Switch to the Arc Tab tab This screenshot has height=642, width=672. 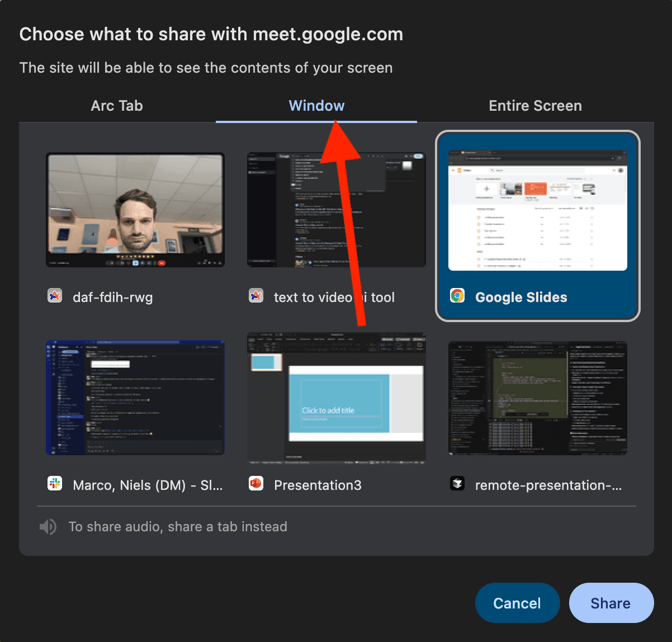117,106
